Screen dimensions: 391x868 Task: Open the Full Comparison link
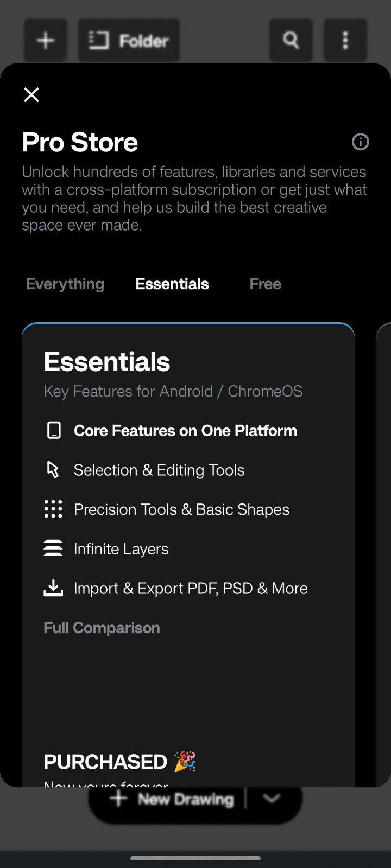pyautogui.click(x=102, y=628)
